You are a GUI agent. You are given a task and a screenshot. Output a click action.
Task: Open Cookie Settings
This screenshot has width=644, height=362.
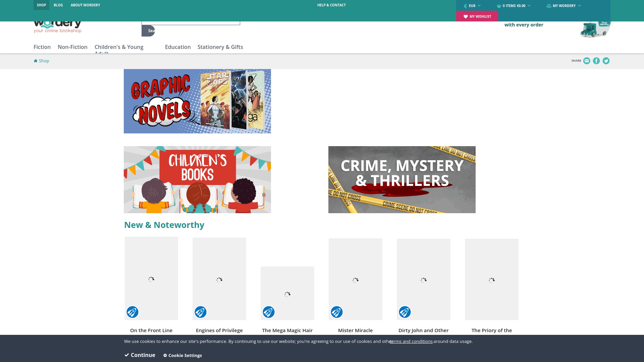(182, 355)
